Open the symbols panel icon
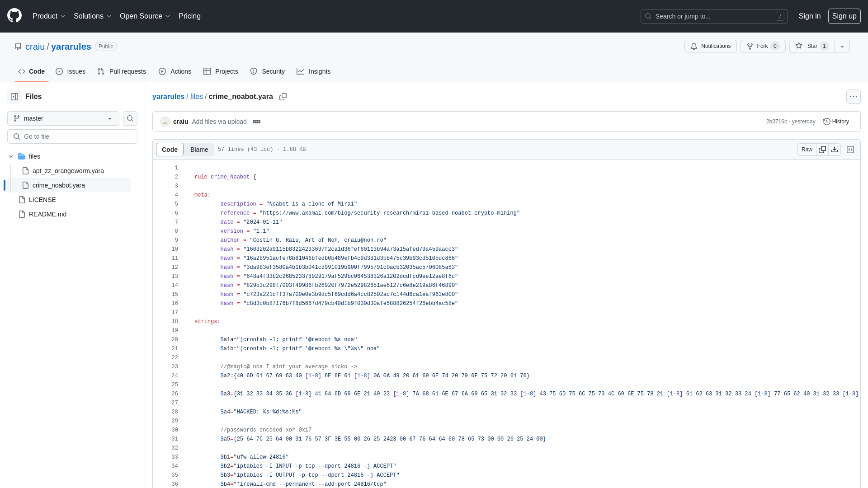Image resolution: width=868 pixels, height=488 pixels. (850, 150)
